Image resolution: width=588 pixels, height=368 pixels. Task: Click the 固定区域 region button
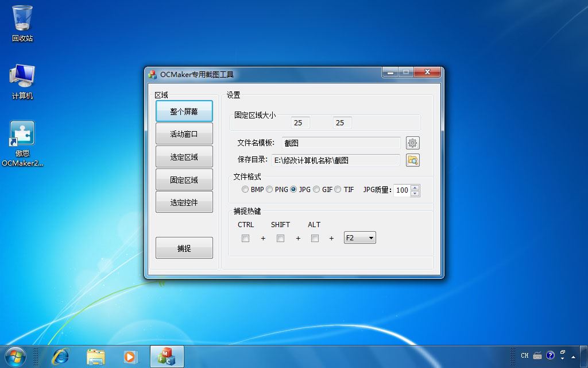click(184, 179)
